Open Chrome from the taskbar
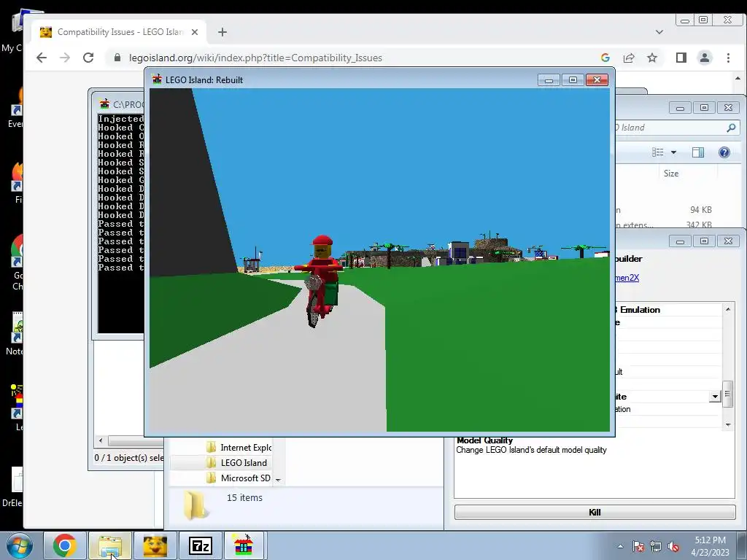Image resolution: width=747 pixels, height=560 pixels. click(x=65, y=545)
